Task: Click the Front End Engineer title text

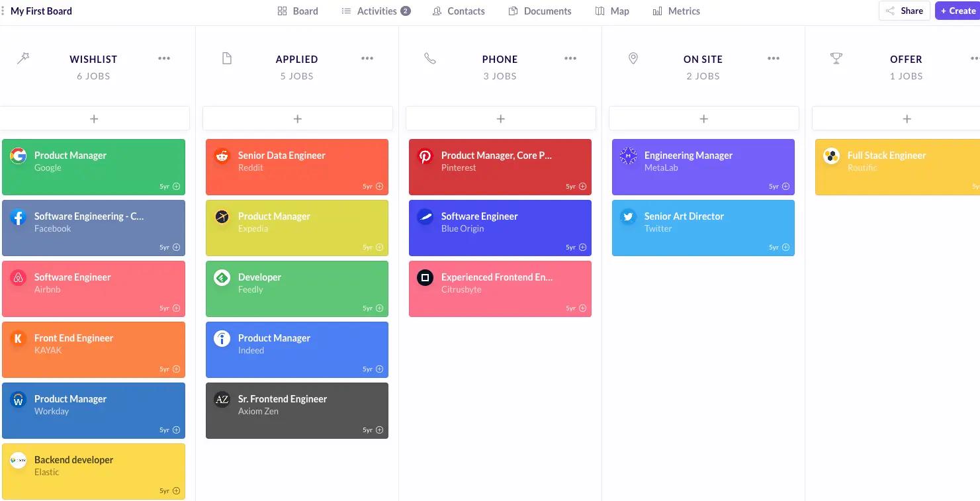Action: point(73,338)
